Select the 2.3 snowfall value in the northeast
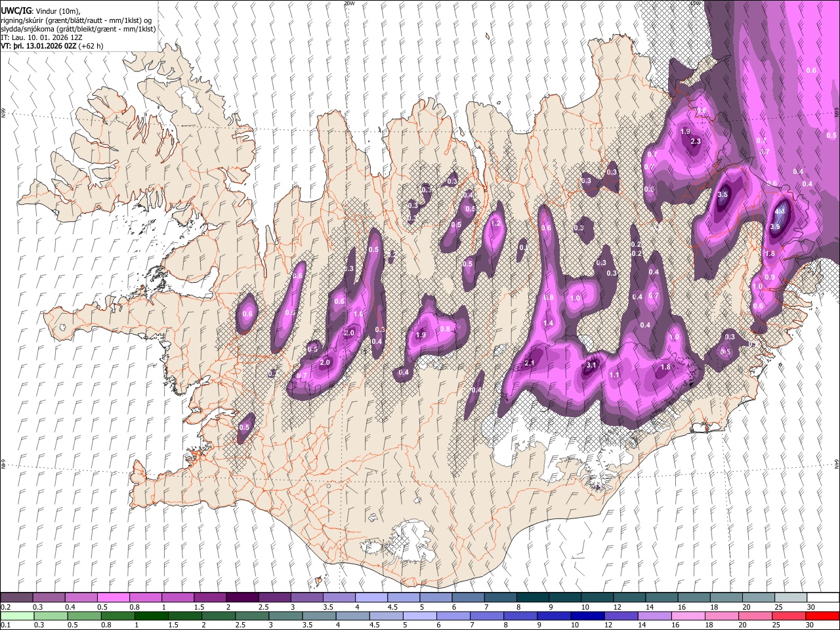This screenshot has width=840, height=630. pos(696,142)
